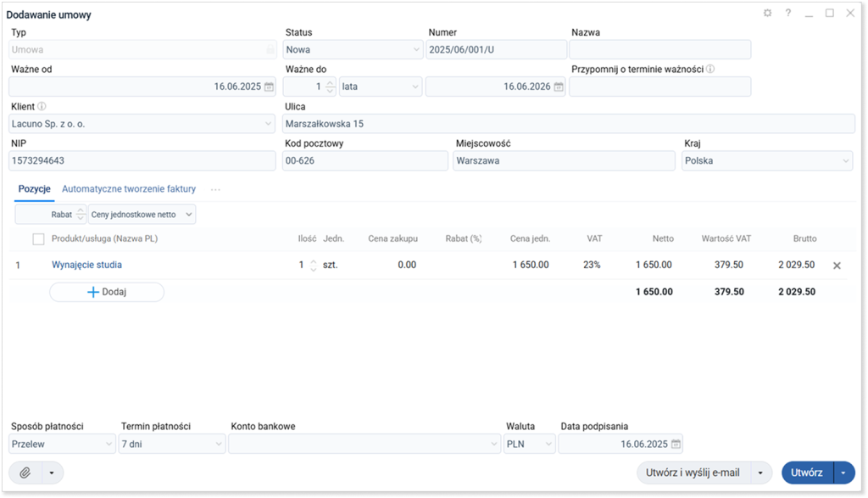The image size is (868, 498).
Task: Open the Kraj dropdown showing Polska
Action: 766,161
